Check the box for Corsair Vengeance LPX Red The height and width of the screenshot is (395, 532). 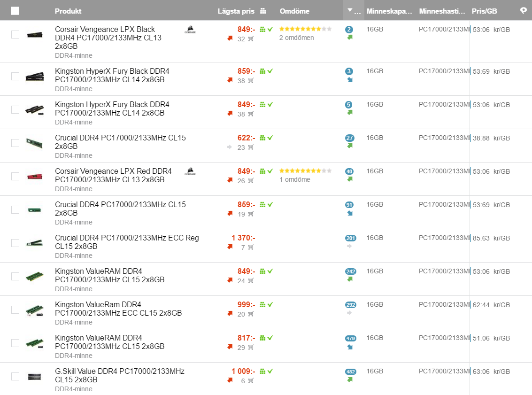[x=15, y=176]
